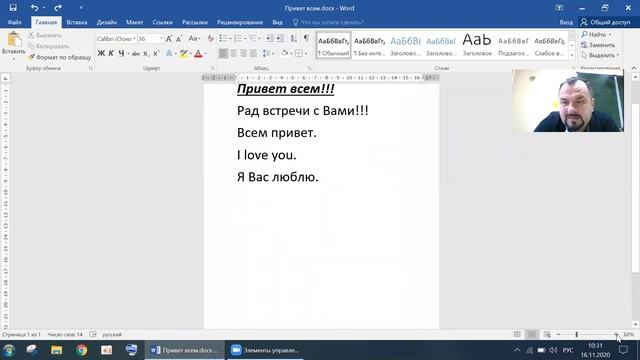The width and height of the screenshot is (640, 360).
Task: Click the Save icon in quick access toolbar
Action: [x=13, y=8]
